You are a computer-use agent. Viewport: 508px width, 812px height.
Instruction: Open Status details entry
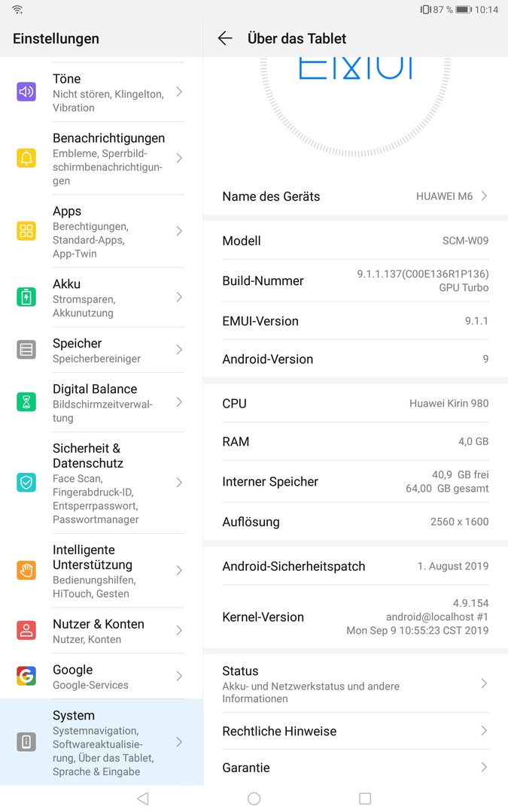[355, 684]
